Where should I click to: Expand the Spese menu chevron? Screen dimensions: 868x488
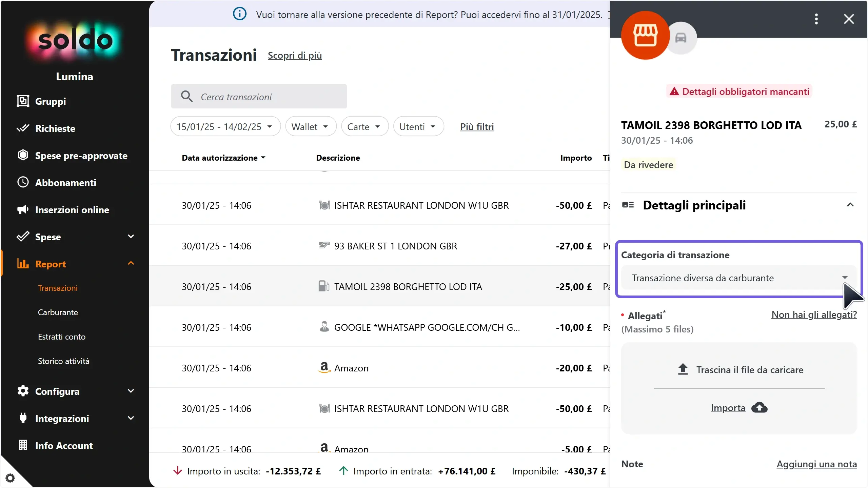(131, 236)
